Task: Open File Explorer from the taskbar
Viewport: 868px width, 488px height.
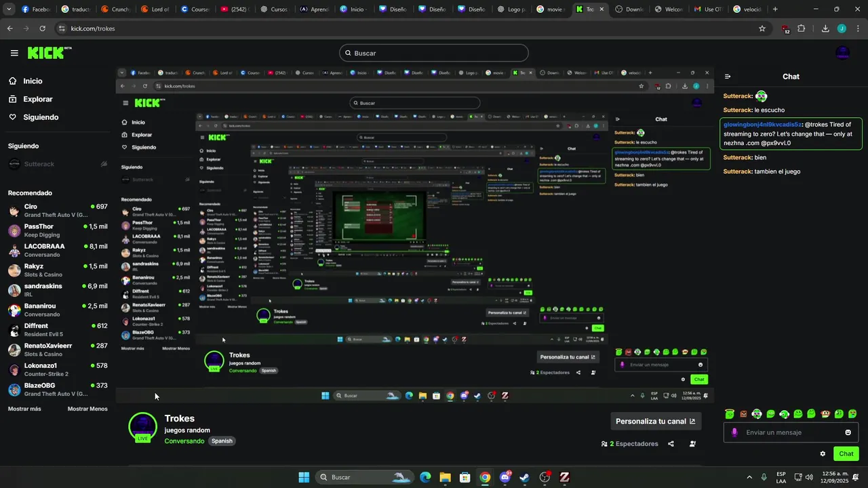Action: [445, 477]
